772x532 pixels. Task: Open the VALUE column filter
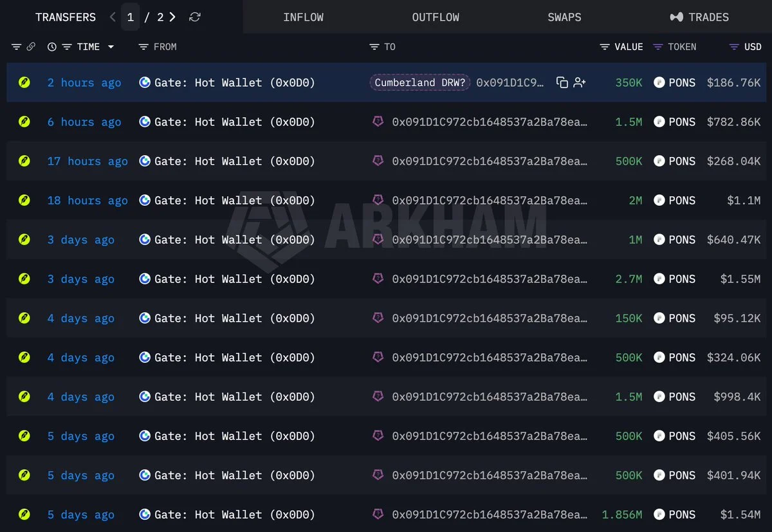[605, 47]
